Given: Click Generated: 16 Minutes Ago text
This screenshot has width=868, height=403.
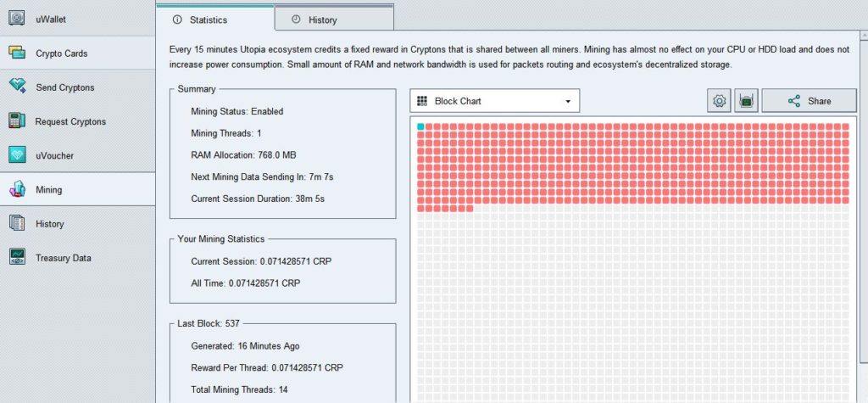Looking at the screenshot, I should point(245,346).
